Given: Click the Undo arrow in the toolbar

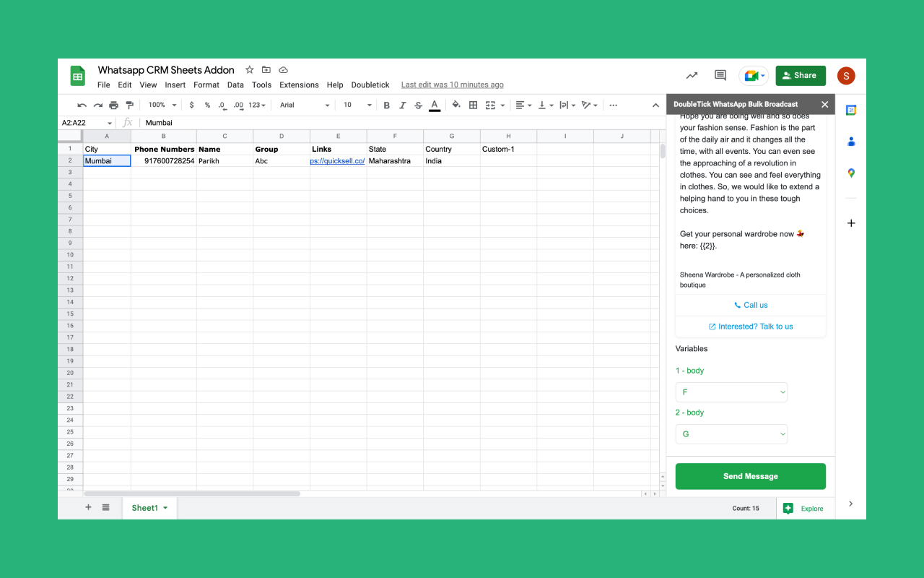Looking at the screenshot, I should [82, 105].
